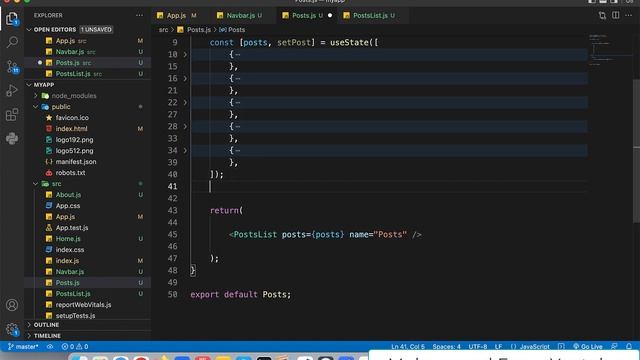The width and height of the screenshot is (640, 360).
Task: Open the Source Control view
Action: (x=12, y=67)
